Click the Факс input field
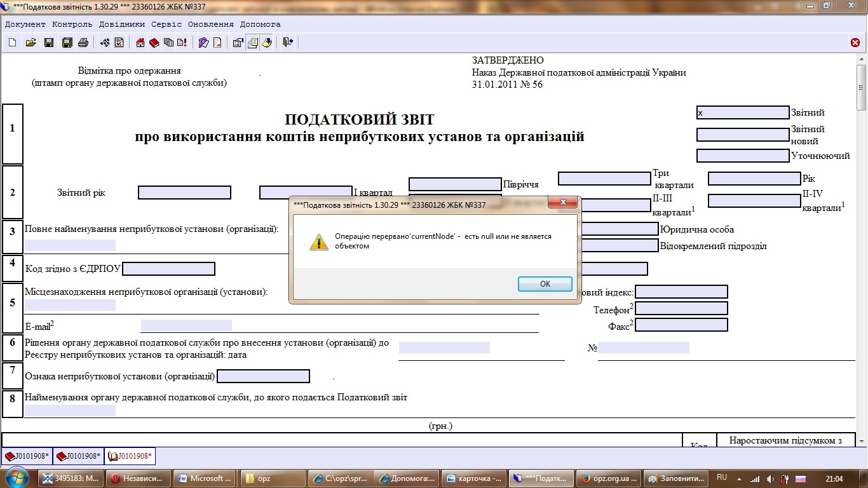This screenshot has height=488, width=868. point(681,325)
